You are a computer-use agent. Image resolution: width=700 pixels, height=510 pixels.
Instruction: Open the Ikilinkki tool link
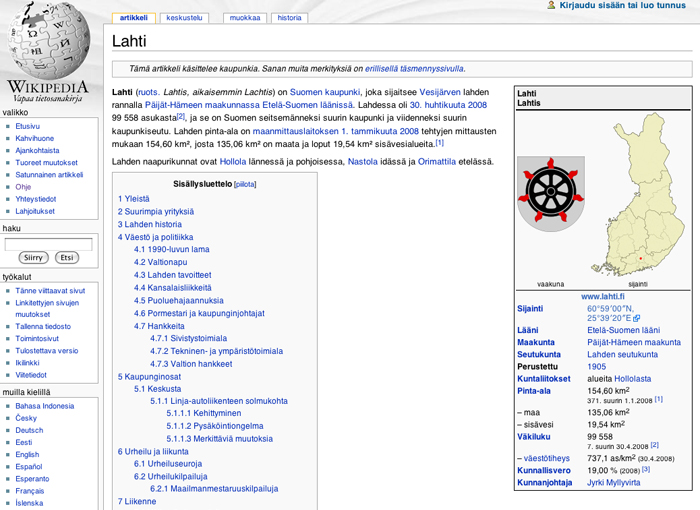[x=27, y=363]
